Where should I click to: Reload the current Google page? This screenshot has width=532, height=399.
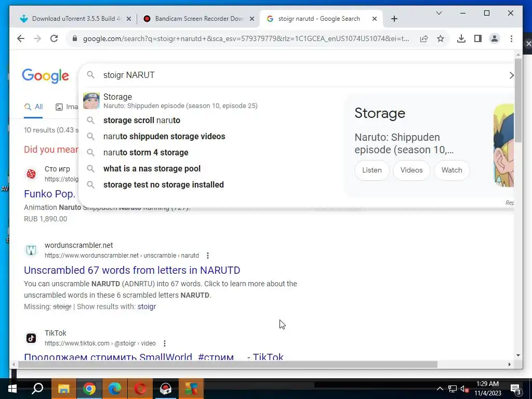pos(54,38)
